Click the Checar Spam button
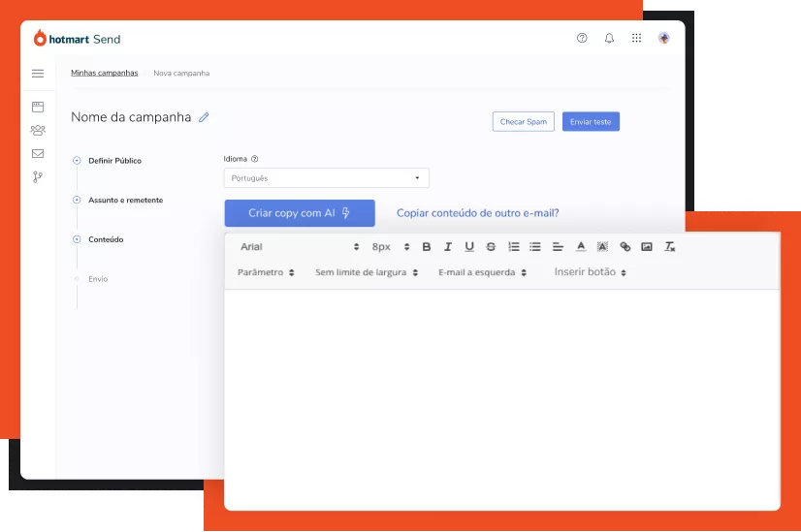The image size is (801, 532). click(524, 122)
